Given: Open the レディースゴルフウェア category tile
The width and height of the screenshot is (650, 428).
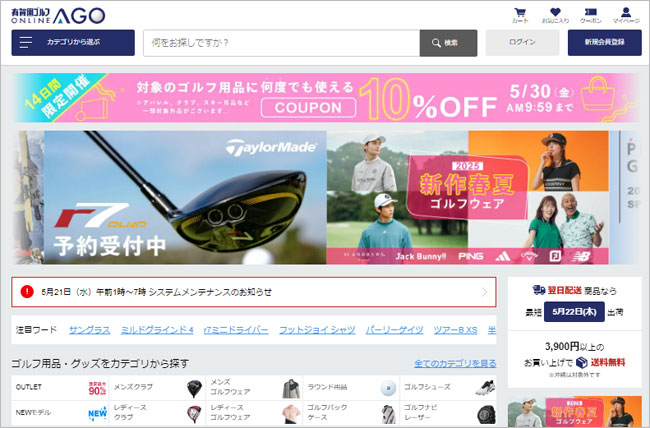Looking at the screenshot, I should (x=254, y=413).
